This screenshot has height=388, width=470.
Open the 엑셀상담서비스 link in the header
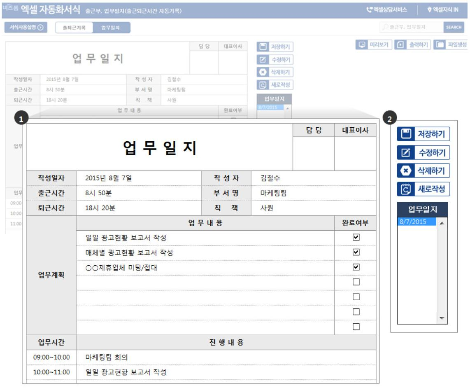[x=387, y=10]
